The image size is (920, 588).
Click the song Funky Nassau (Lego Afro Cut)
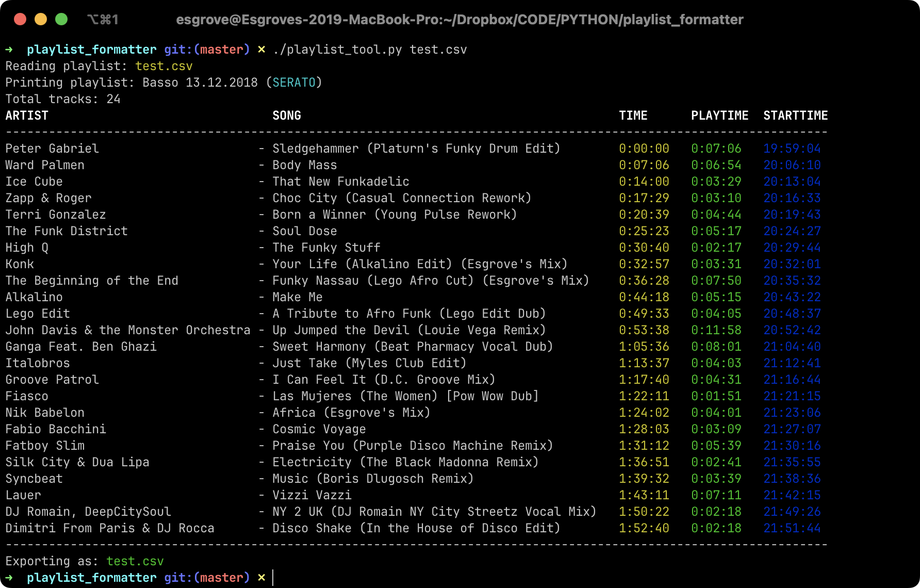(x=373, y=281)
